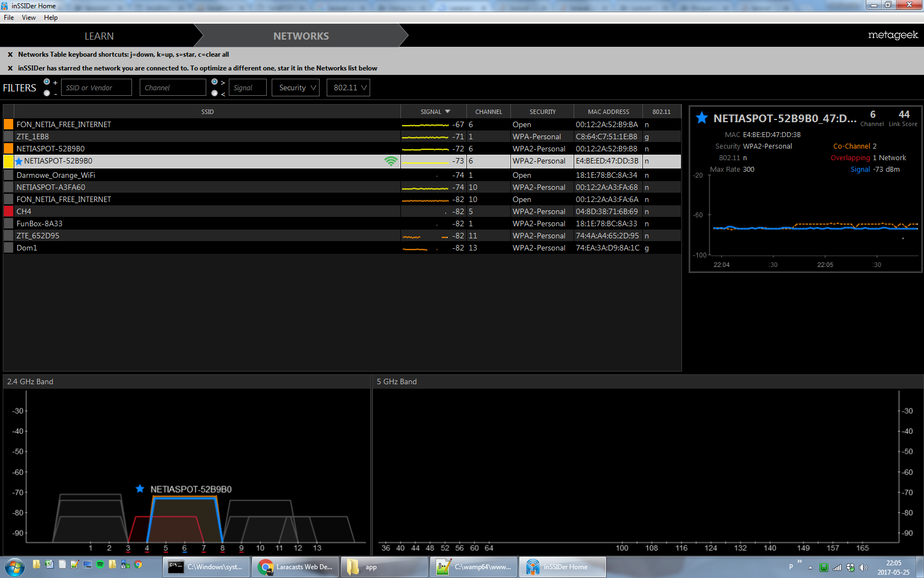
Task: Open the volume control in tray
Action: click(x=864, y=568)
